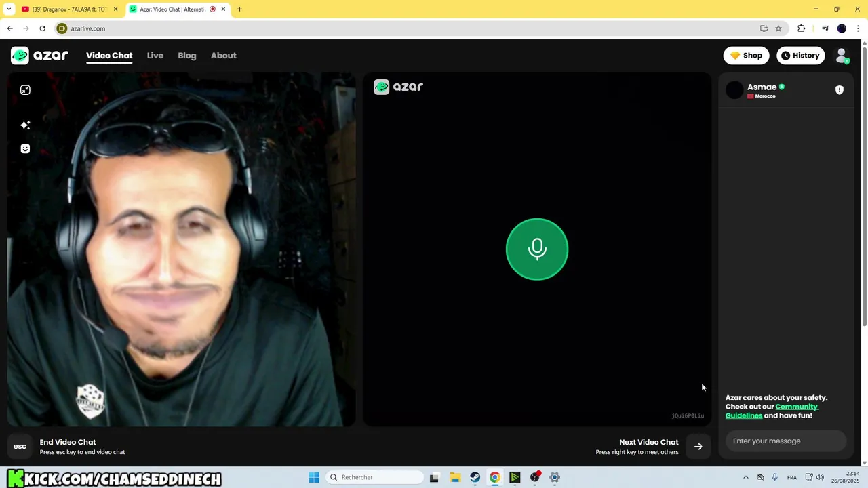Open Steam from the taskbar
Screen dimensions: 868x488
(475, 477)
